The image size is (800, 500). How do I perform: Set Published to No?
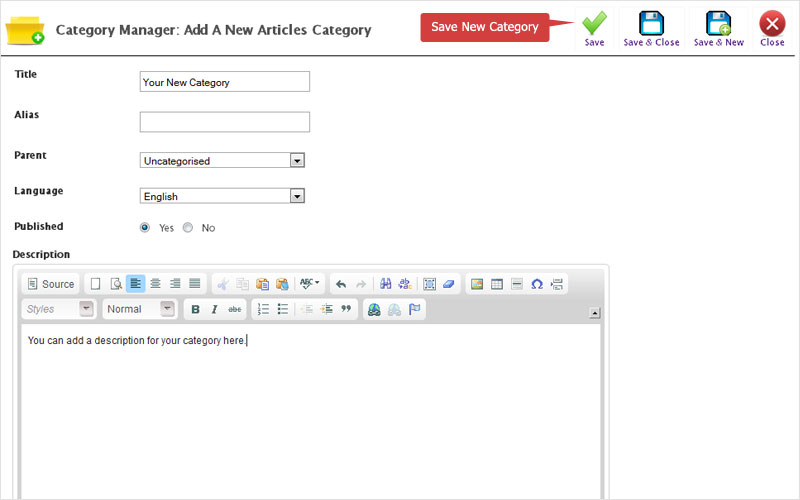click(x=188, y=227)
